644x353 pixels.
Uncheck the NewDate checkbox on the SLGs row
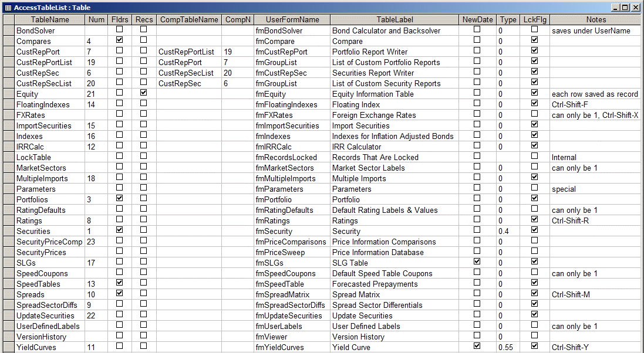[x=477, y=263]
